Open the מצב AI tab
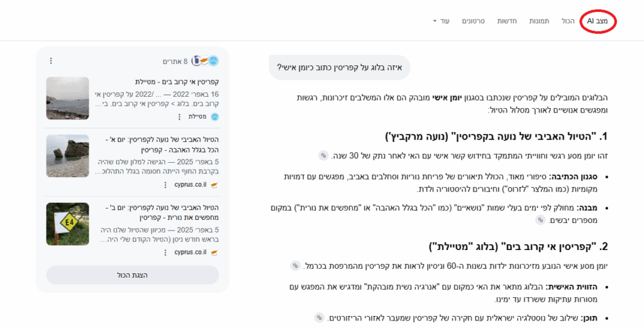The width and height of the screenshot is (644, 328). click(x=597, y=21)
